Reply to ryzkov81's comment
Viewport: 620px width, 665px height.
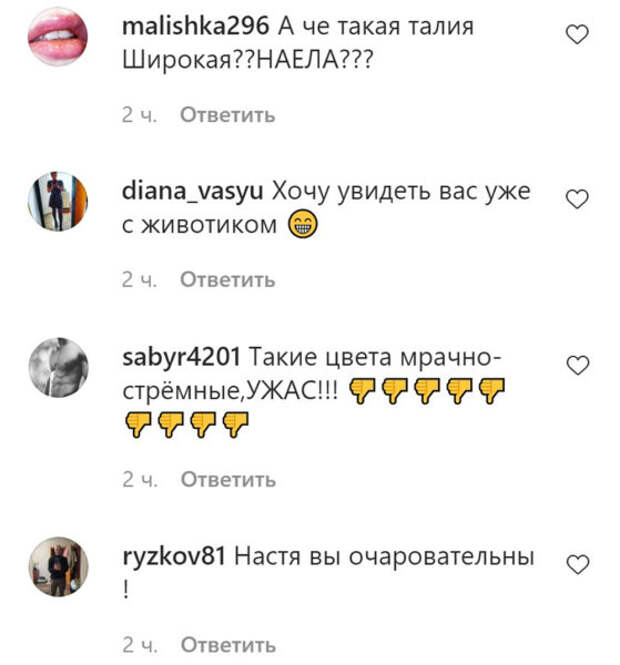(228, 645)
